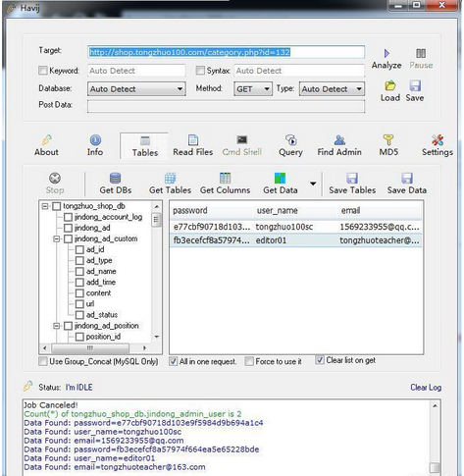Click the Havij app icon in title bar
Viewport: 464px width, 476px height.
click(x=12, y=7)
